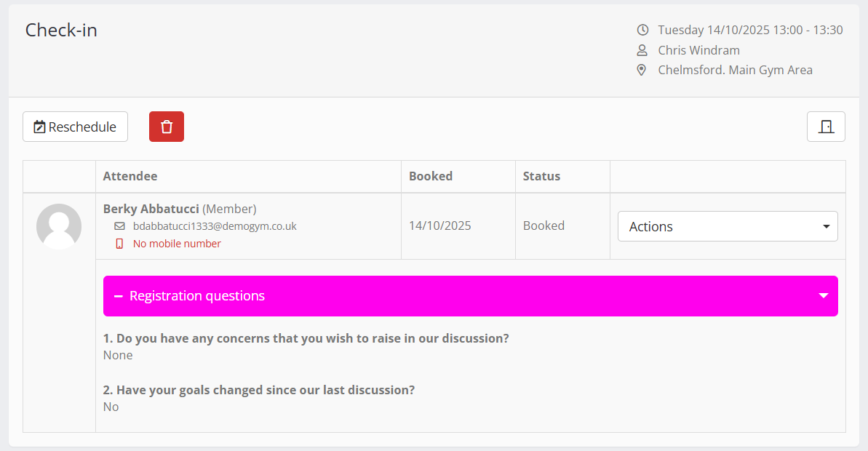868x451 pixels.
Task: Click the minus icon beside Registration questions
Action: click(x=119, y=296)
